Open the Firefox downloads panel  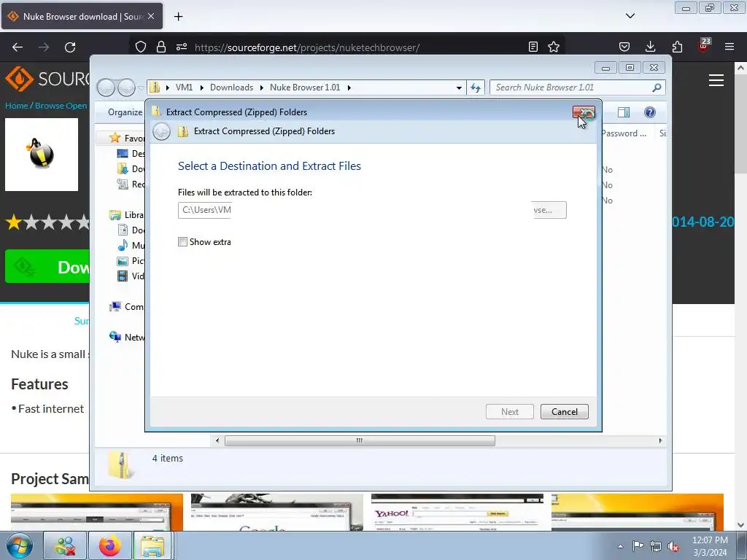[x=650, y=47]
